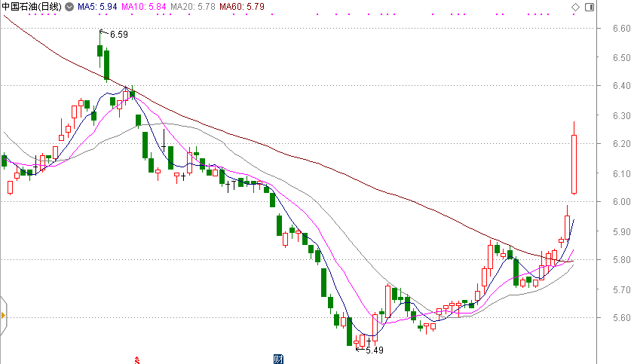Viewport: 634px width, 364px height.
Task: Click the diamond icon at top right
Action: [x=576, y=7]
